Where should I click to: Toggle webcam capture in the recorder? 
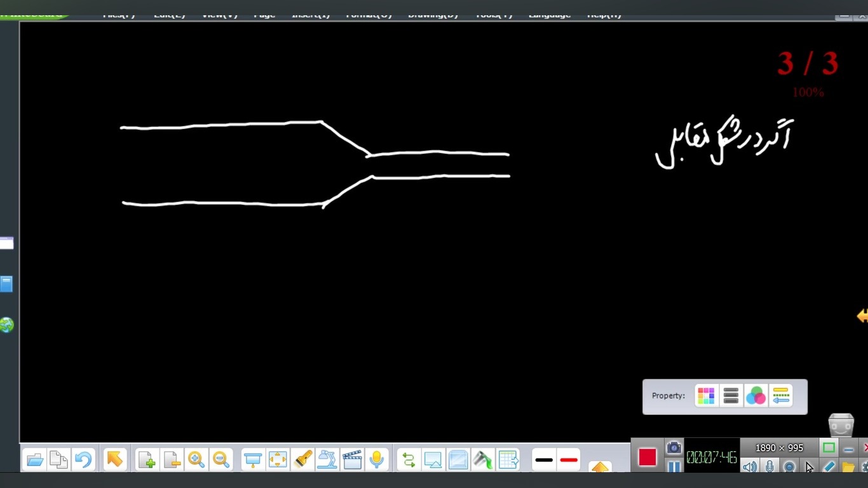click(x=789, y=467)
